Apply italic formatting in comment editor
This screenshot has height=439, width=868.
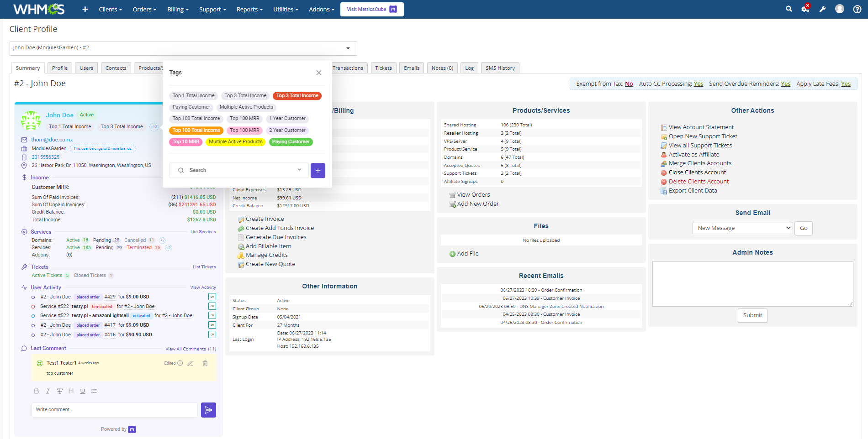(x=48, y=391)
